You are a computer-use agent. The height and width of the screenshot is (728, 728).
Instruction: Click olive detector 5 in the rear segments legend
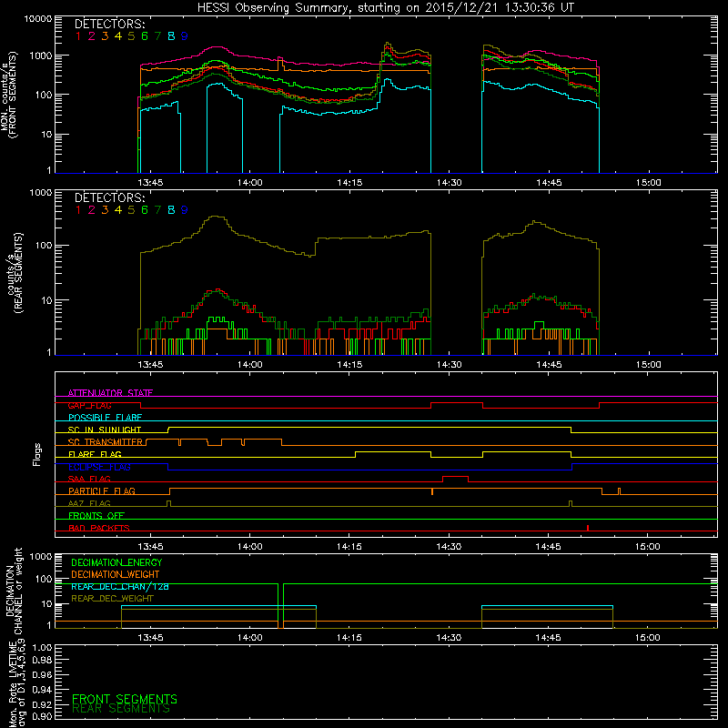tap(131, 210)
